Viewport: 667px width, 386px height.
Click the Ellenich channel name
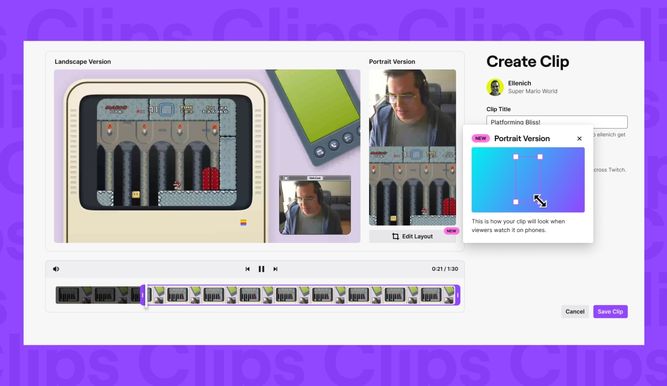[519, 83]
